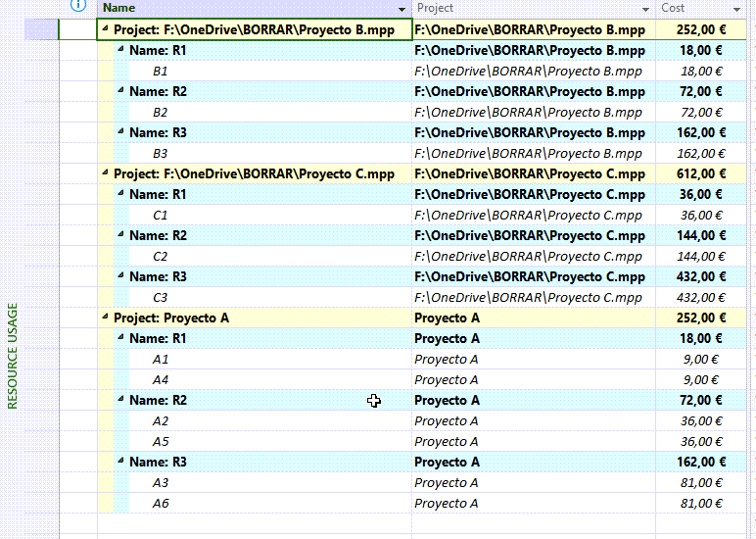Click the 252,00 € cost of Proyecto B.mpp
Image resolution: width=756 pixels, height=539 pixels.
tap(701, 30)
